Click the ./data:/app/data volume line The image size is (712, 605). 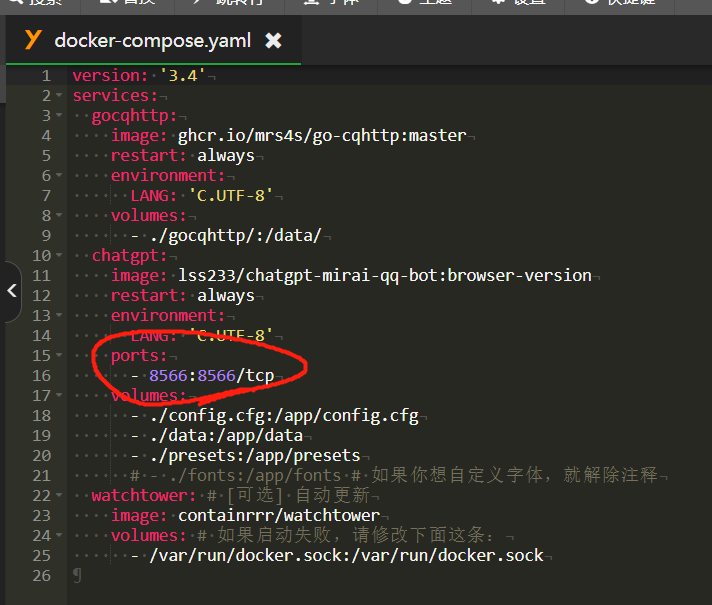tap(226, 436)
